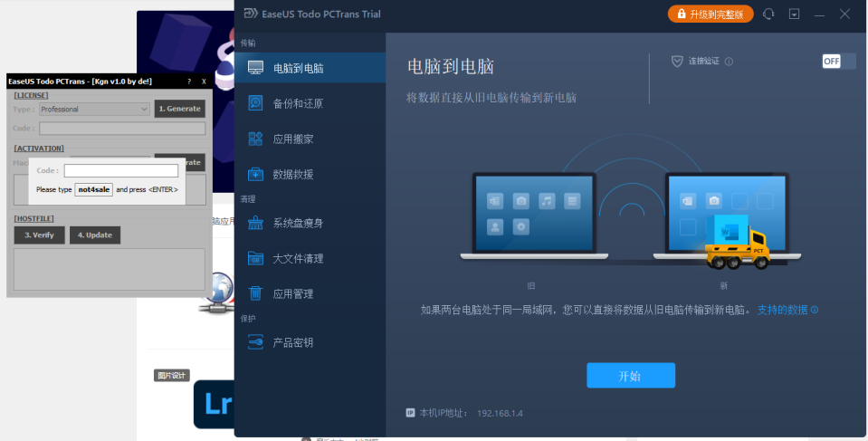Screen dimensions: 868x441
Task: Click the IP icon beside 本机IP地址
Action: (x=410, y=413)
